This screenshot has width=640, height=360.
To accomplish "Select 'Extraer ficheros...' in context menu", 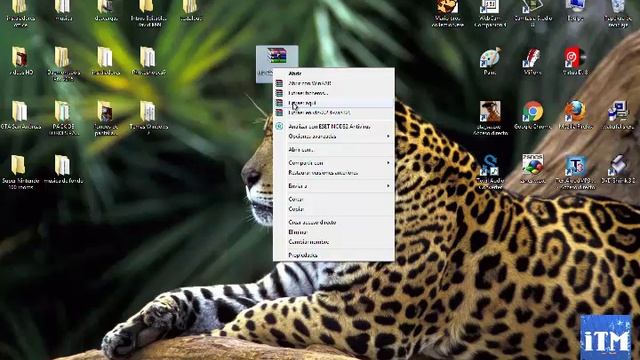I will point(333,93).
